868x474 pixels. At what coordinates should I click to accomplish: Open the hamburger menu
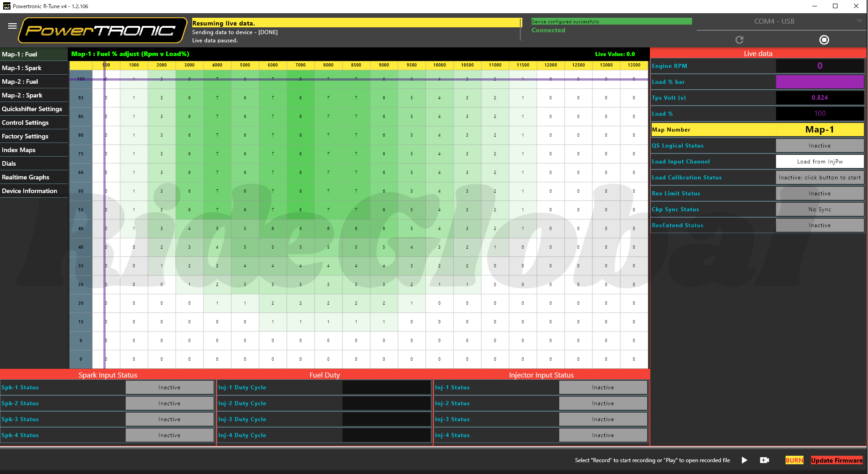point(12,26)
